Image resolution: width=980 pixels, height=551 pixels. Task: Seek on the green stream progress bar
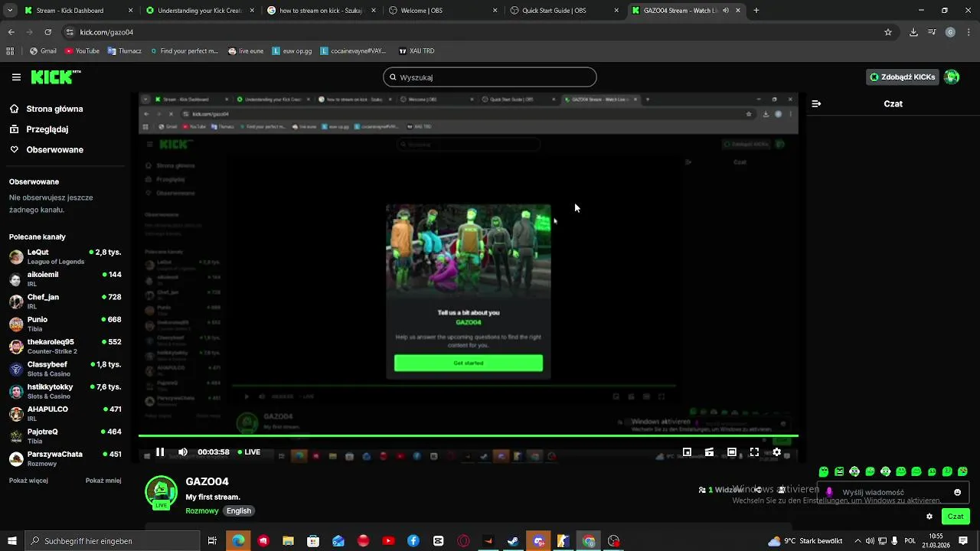tap(468, 436)
